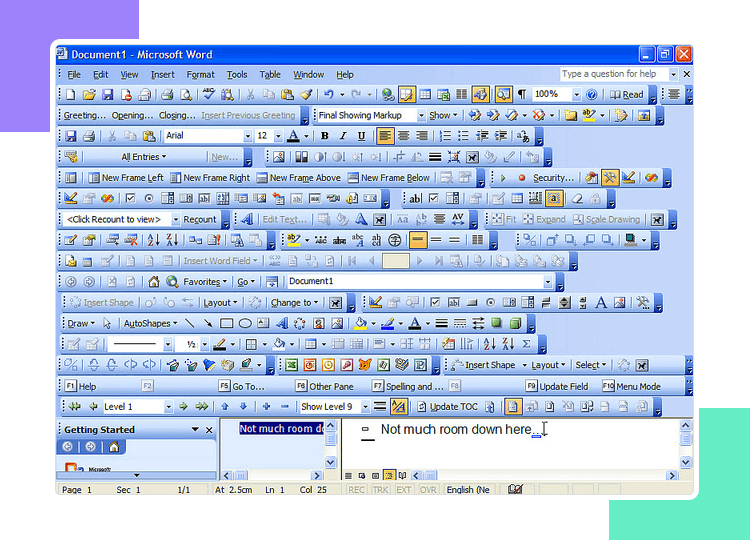
Task: Click the Recount button
Action: click(199, 220)
